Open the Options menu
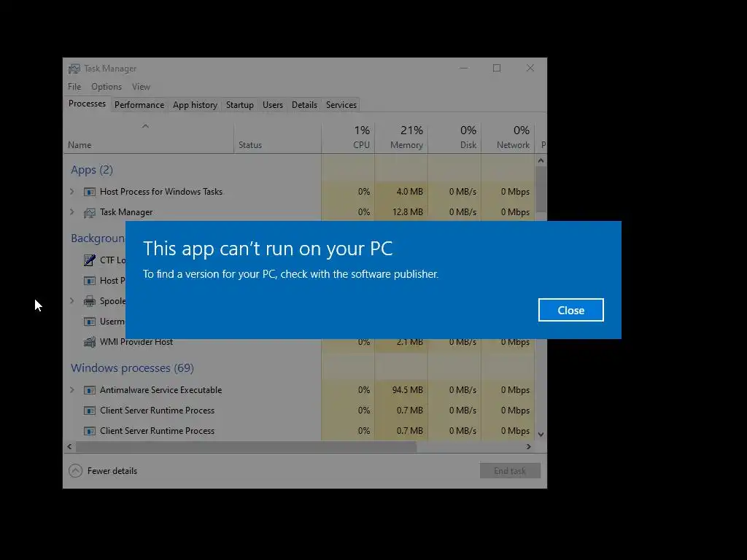 point(107,87)
